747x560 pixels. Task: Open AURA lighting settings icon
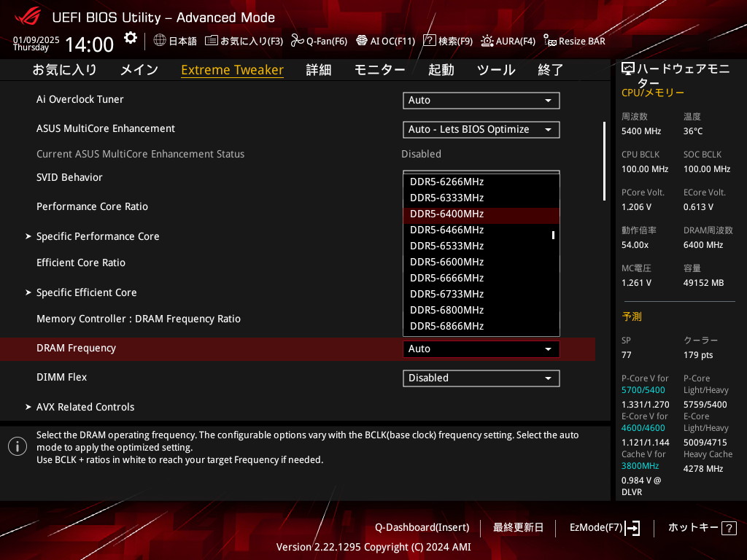point(487,41)
